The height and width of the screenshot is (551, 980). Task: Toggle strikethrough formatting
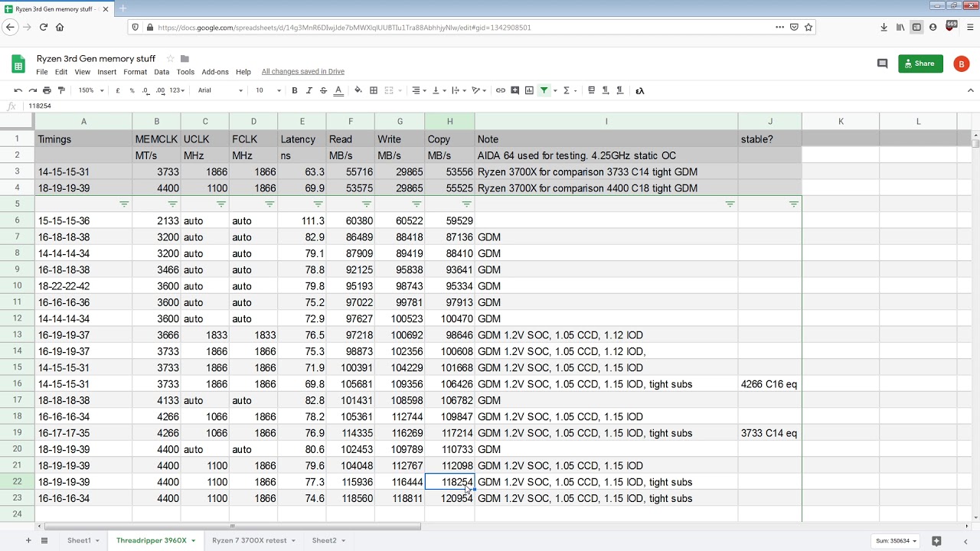pos(323,90)
